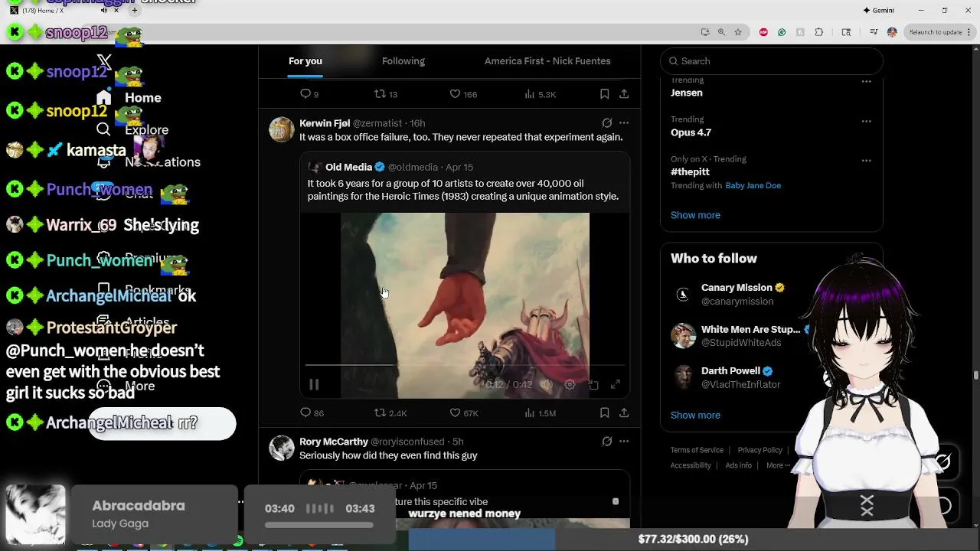The height and width of the screenshot is (551, 980).
Task: Open more options on Rory McCarthy's post
Action: 624,442
